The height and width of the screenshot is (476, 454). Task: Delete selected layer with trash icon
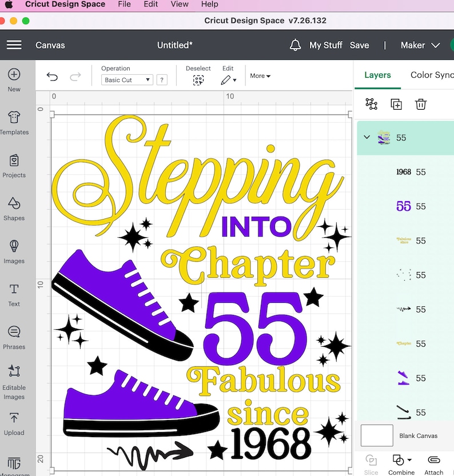pos(421,104)
